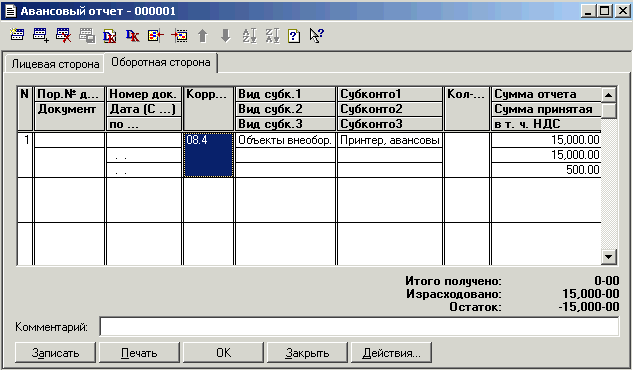The image size is (633, 370).
Task: Click the table scrollbar up arrow
Action: [608, 95]
